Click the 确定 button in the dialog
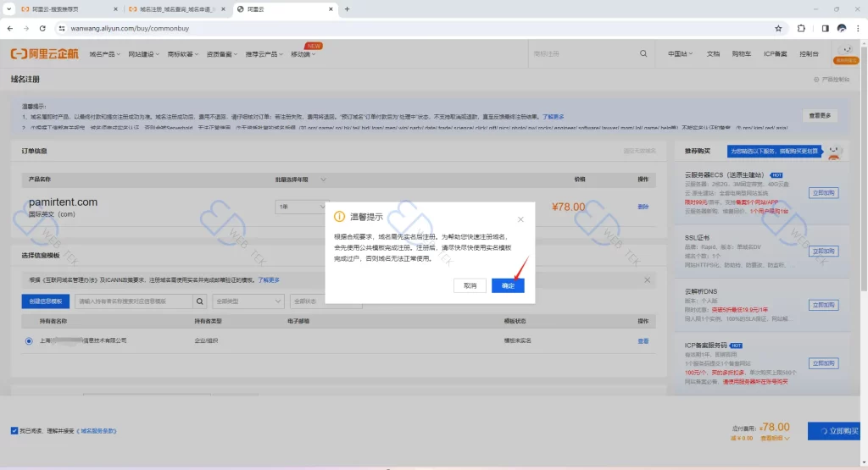Image resolution: width=868 pixels, height=470 pixels. point(508,286)
